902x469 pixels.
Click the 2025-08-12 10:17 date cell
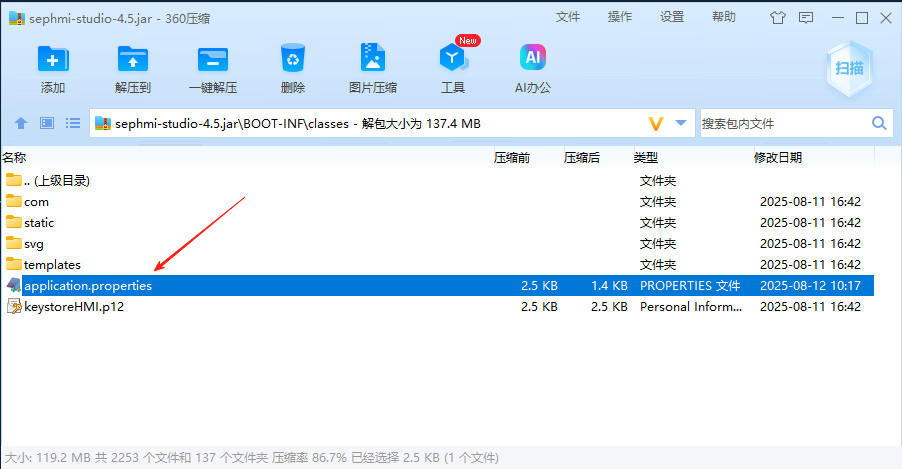point(810,285)
